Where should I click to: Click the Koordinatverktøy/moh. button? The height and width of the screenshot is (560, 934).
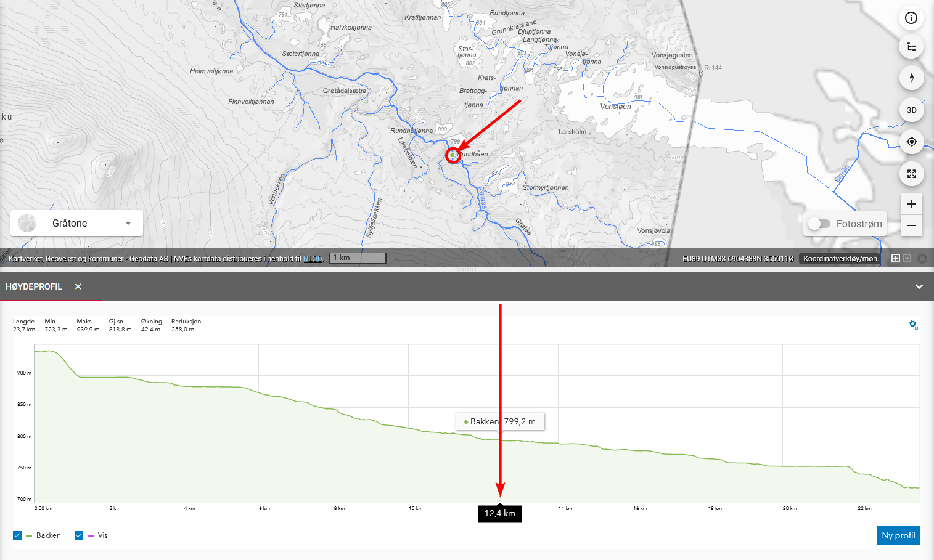click(x=840, y=259)
